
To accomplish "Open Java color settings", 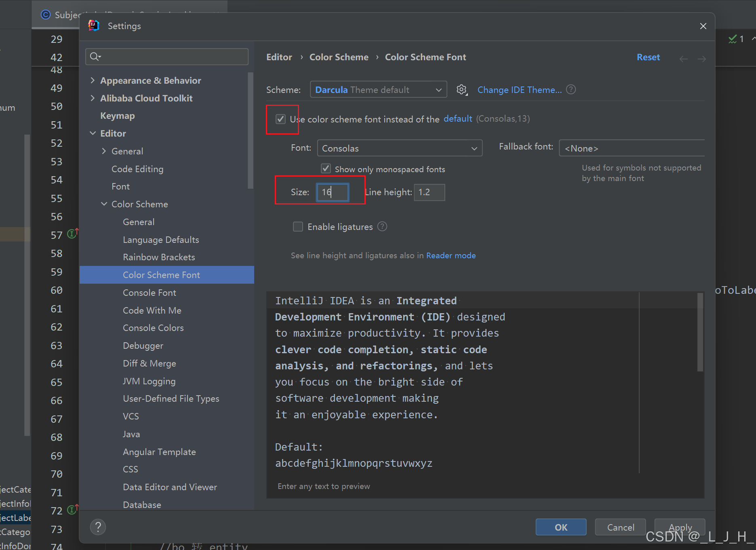I will 131,434.
